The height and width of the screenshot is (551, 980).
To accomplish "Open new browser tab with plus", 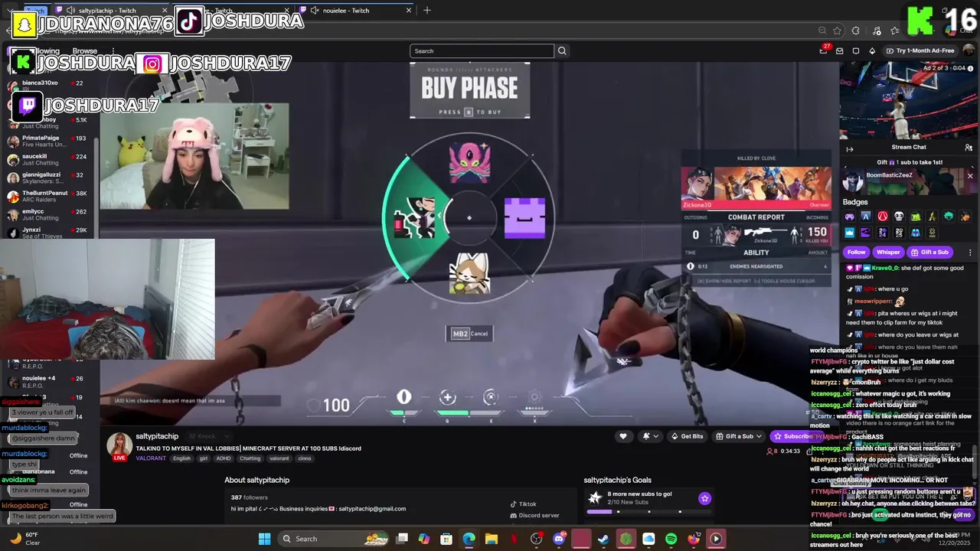I will tap(427, 11).
